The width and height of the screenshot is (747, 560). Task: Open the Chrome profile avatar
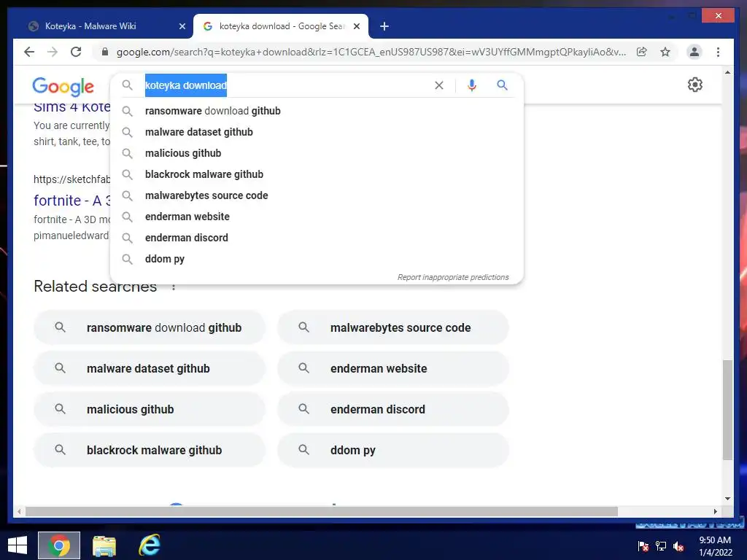[694, 52]
